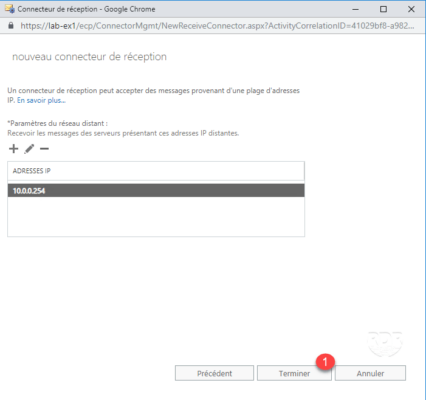
Task: Click the ADRESSES IP column header
Action: [156, 171]
